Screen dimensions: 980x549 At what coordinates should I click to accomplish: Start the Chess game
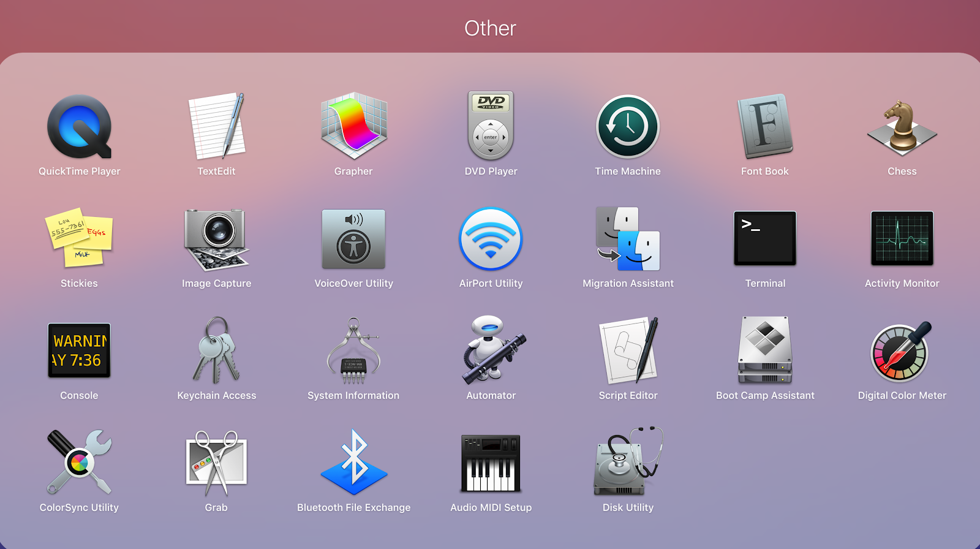902,127
